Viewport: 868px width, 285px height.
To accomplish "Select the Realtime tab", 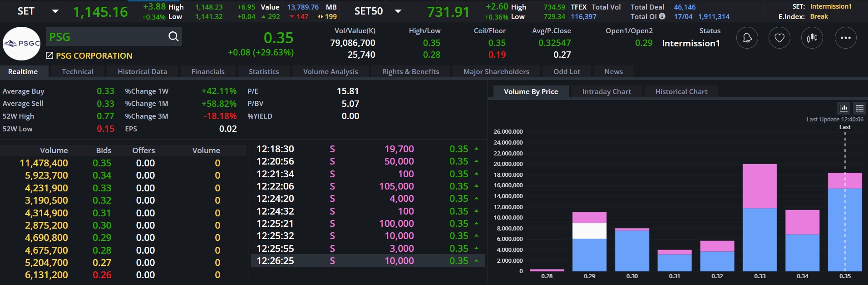I will [23, 71].
